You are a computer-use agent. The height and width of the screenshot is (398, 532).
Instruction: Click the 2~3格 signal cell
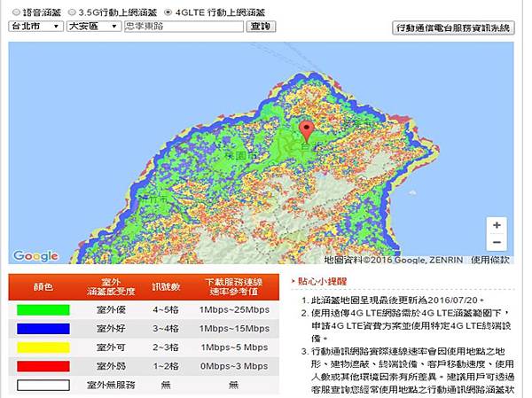(x=166, y=347)
